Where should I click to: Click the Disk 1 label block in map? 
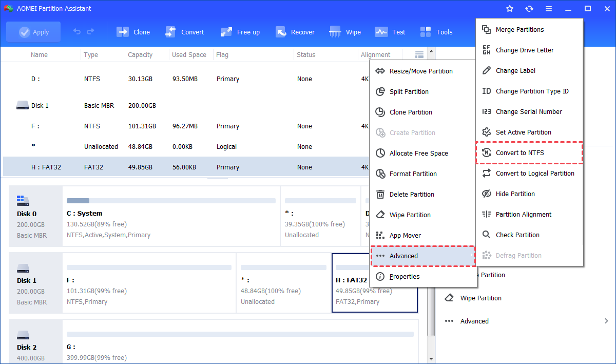point(35,282)
